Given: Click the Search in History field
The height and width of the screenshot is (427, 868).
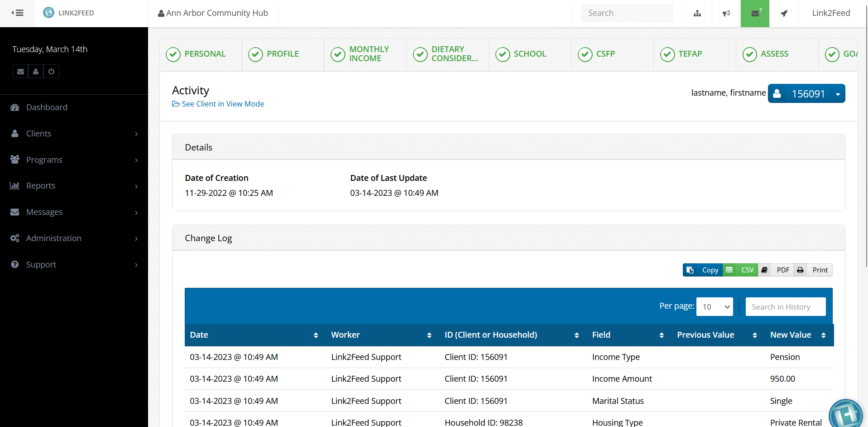Looking at the screenshot, I should tap(785, 307).
